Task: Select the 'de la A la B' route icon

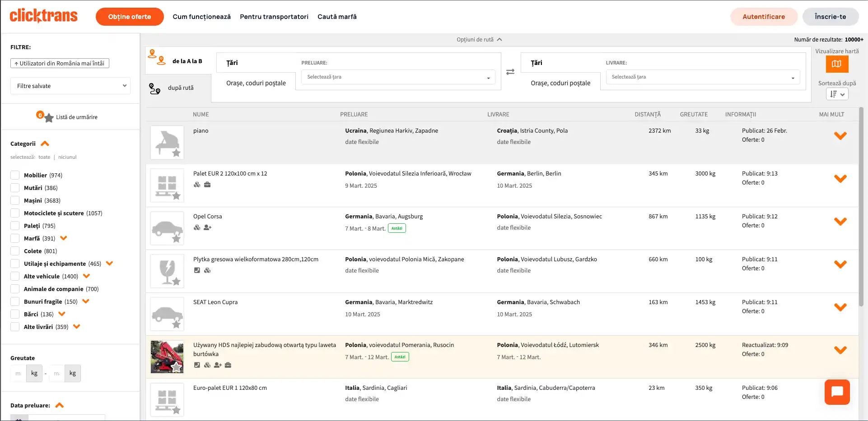Action: [157, 57]
